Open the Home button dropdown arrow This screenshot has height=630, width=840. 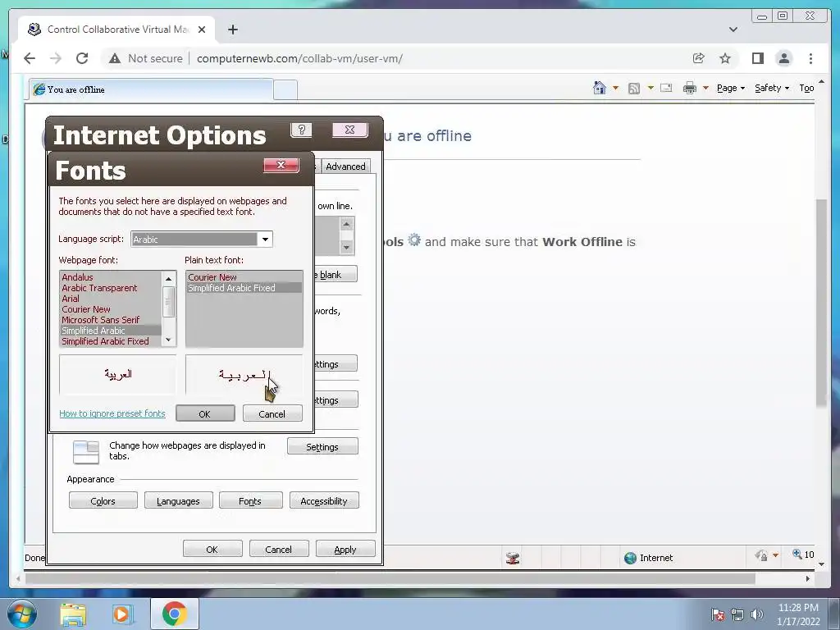(x=615, y=89)
